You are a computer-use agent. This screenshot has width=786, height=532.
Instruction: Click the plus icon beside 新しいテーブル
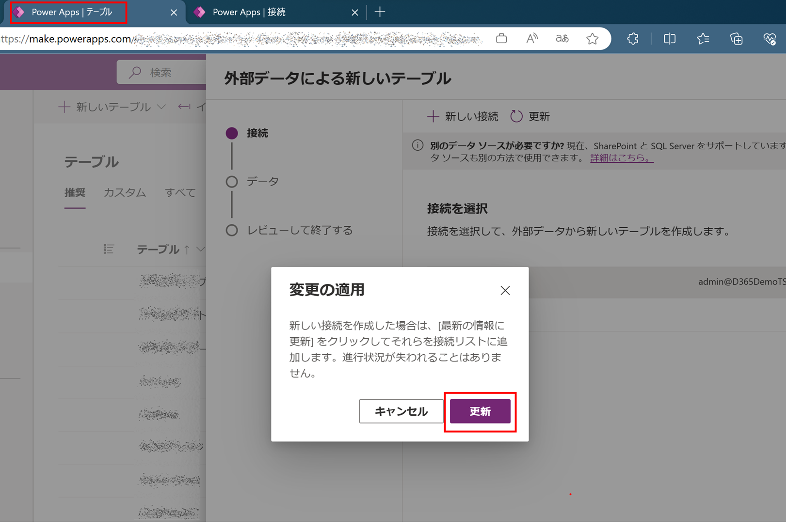(x=64, y=107)
